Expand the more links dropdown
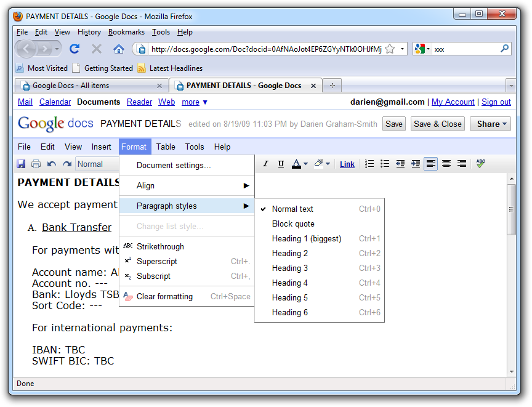The width and height of the screenshot is (532, 407). pyautogui.click(x=195, y=102)
